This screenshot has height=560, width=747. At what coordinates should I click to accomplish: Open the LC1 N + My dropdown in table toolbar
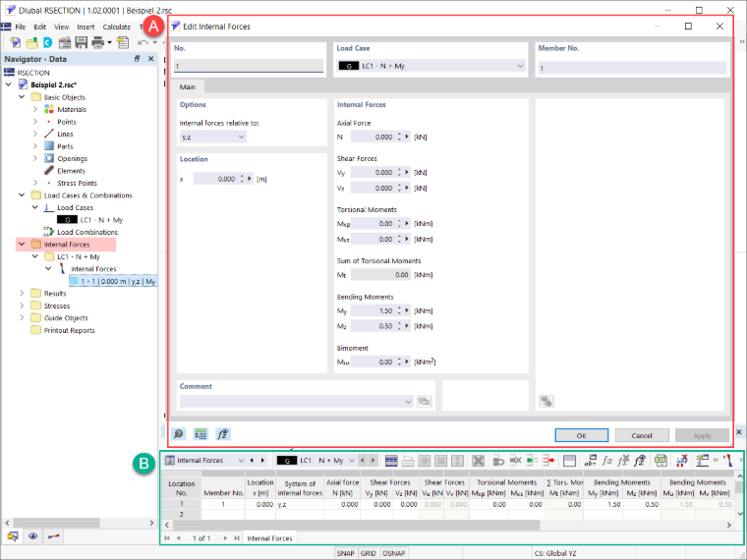(x=352, y=460)
